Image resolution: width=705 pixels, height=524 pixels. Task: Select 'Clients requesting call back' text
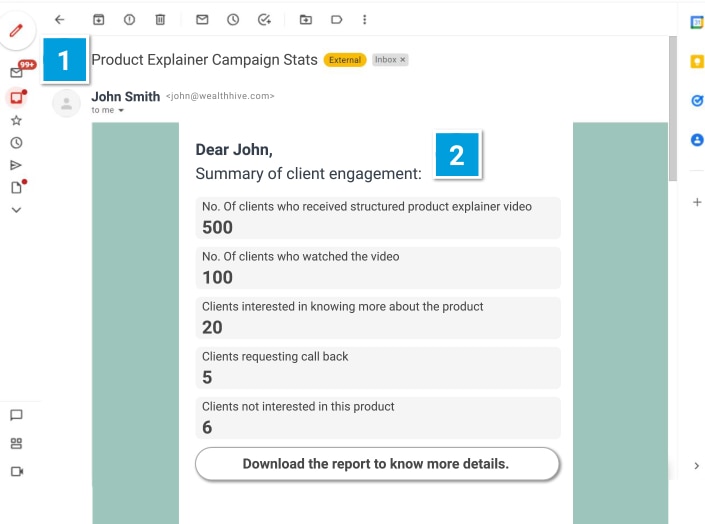[x=275, y=356]
